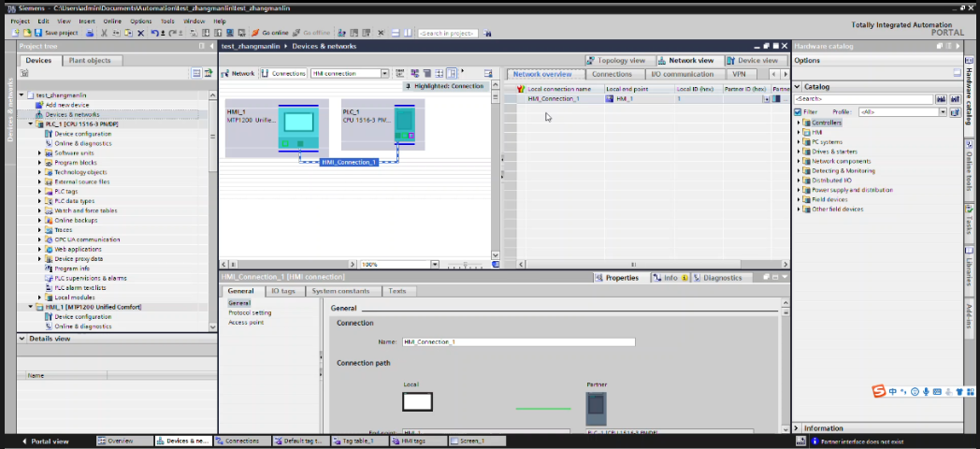Collapse the PLC_1 [CPU 1516-3 PN/DP] tree node
The image size is (980, 449).
[x=30, y=123]
